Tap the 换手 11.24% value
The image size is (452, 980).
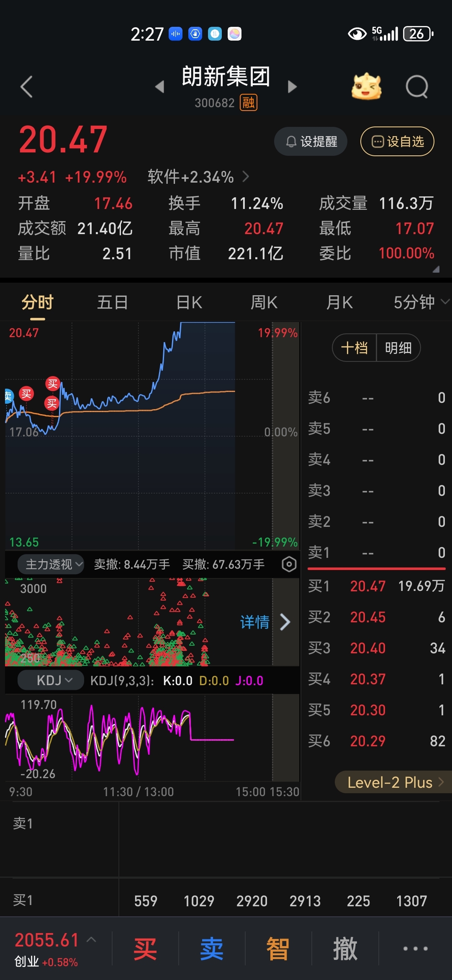pyautogui.click(x=257, y=204)
